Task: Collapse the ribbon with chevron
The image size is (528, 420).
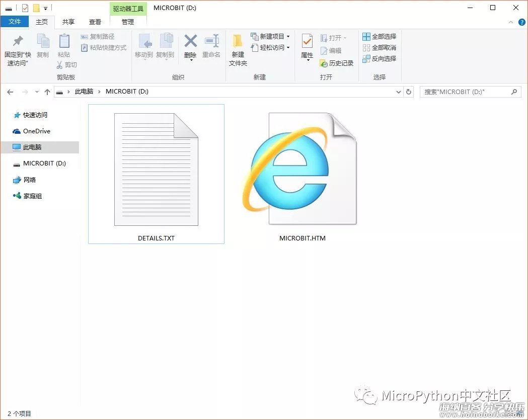Action: click(x=511, y=22)
